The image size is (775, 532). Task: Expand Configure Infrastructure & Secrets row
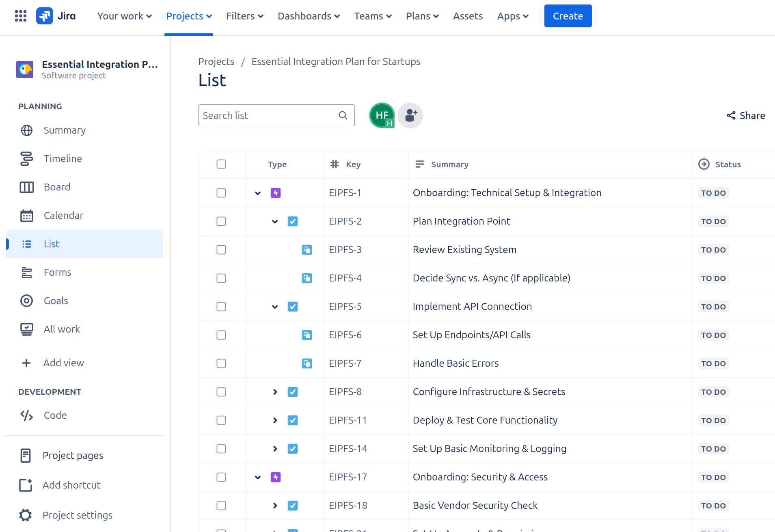click(x=275, y=392)
